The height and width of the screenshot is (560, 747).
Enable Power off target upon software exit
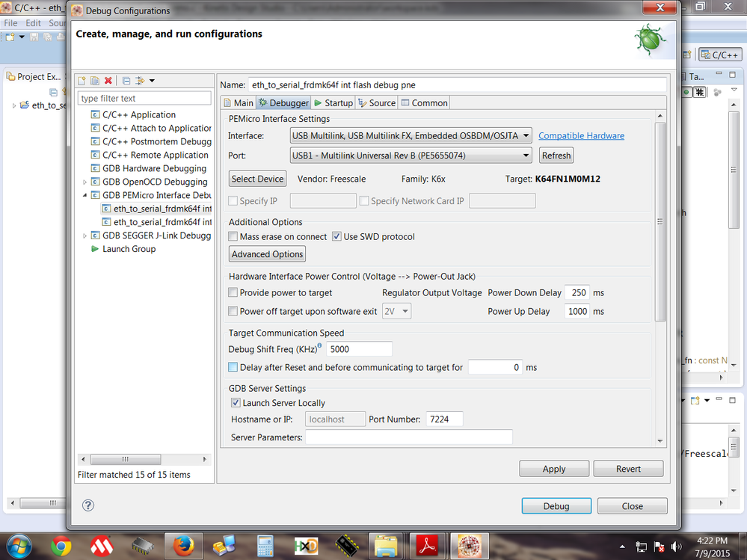(x=233, y=311)
